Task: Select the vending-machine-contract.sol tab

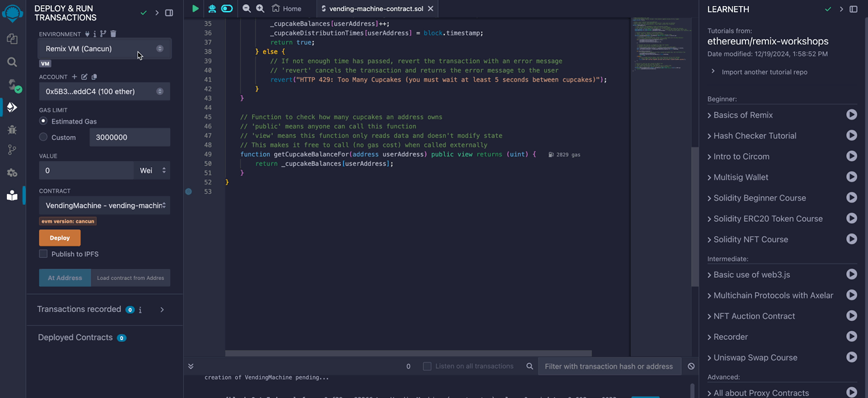Action: 376,9
